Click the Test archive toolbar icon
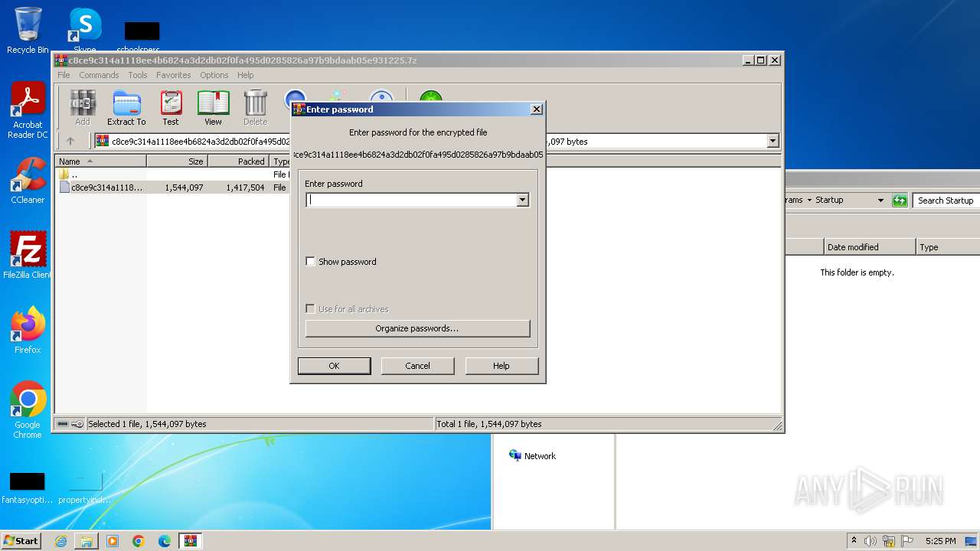980x551 pixels. tap(171, 108)
